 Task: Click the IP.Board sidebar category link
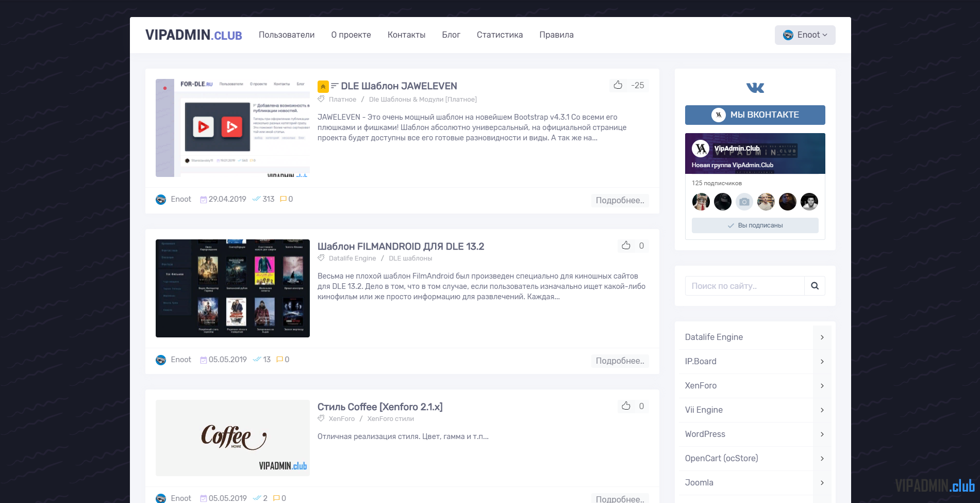[701, 362]
